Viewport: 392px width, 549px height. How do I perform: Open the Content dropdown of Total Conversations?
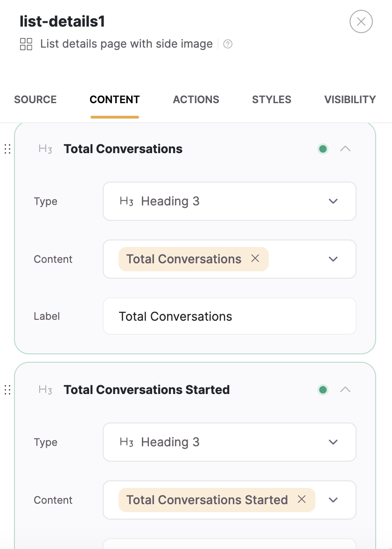(x=333, y=259)
